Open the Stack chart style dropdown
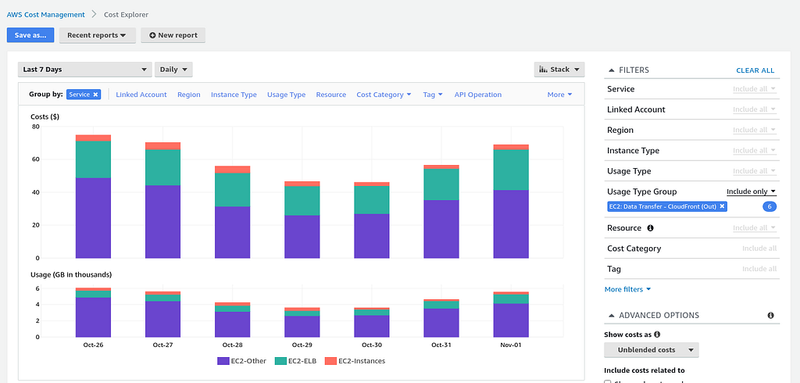 (x=559, y=69)
